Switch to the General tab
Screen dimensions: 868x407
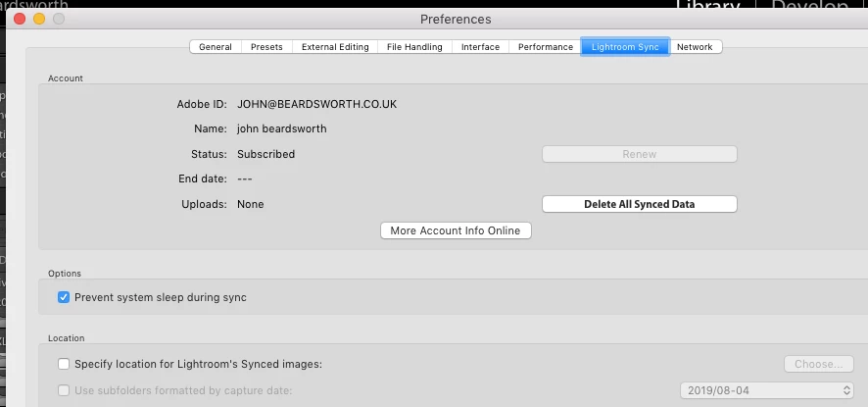(x=216, y=47)
